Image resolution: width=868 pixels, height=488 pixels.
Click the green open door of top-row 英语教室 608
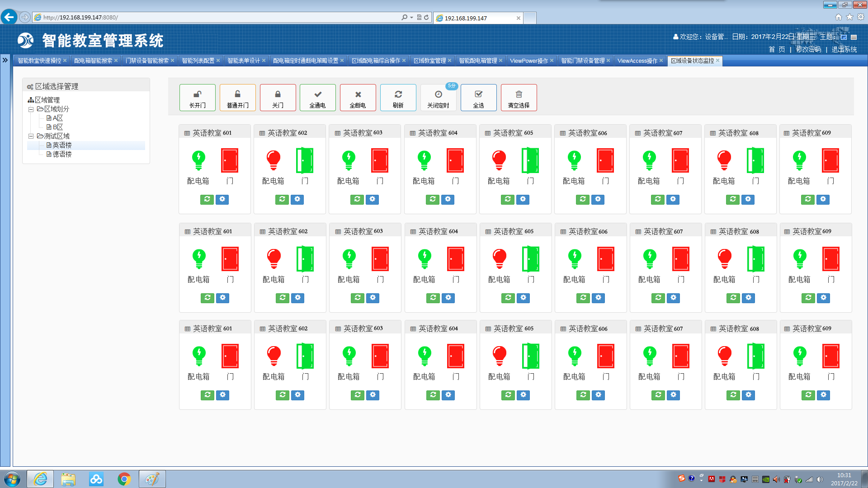(x=755, y=160)
